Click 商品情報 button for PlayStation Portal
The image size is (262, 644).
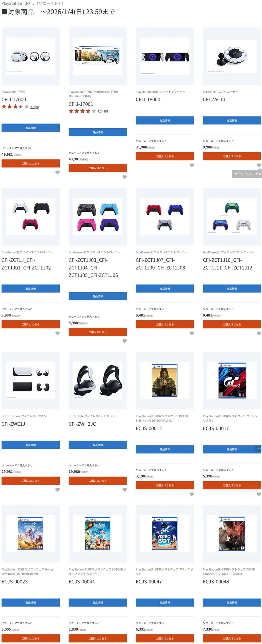pos(165,120)
